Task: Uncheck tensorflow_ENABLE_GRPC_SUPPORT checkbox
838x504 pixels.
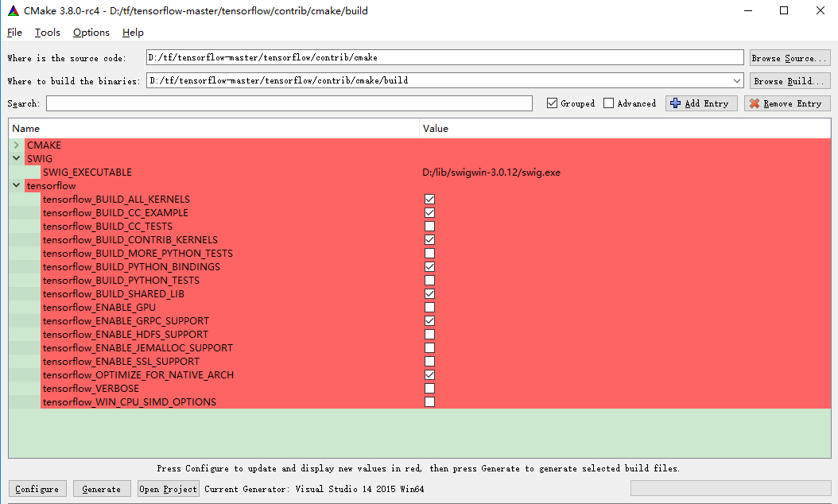Action: tap(429, 320)
